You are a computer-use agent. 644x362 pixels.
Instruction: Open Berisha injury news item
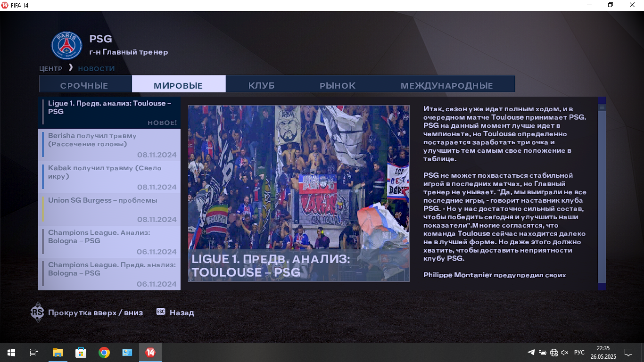pos(109,145)
